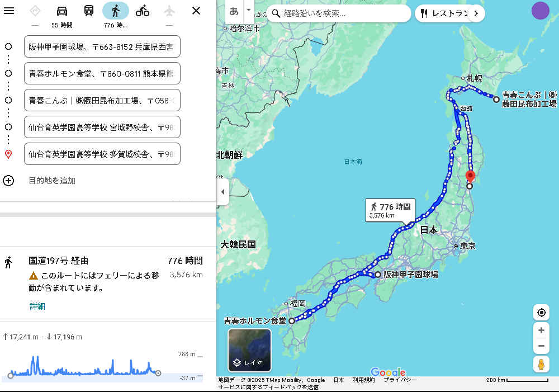559x392 pixels.
Task: Open the input method dropdown arrow
Action: [249, 10]
